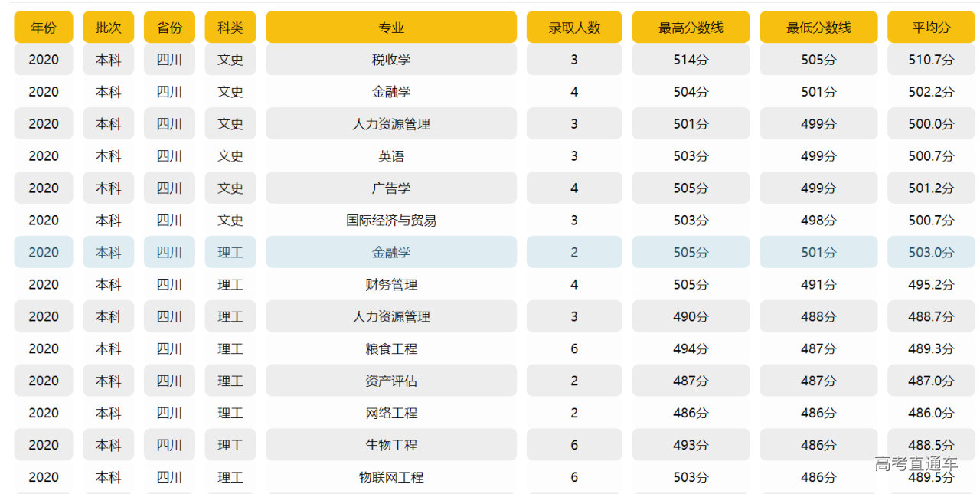The width and height of the screenshot is (980, 494).
Task: Select the 503.0分 average score cell
Action: [931, 252]
